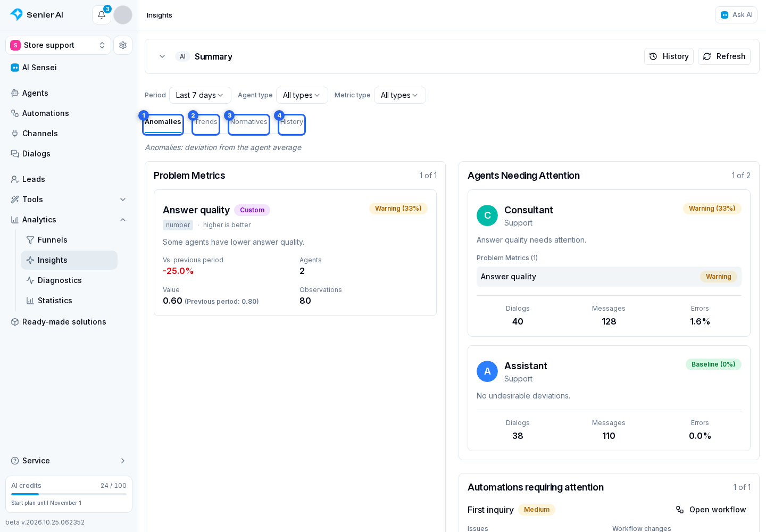Switch to the Anomalies tab
Image resolution: width=766 pixels, height=532 pixels.
[x=163, y=124]
